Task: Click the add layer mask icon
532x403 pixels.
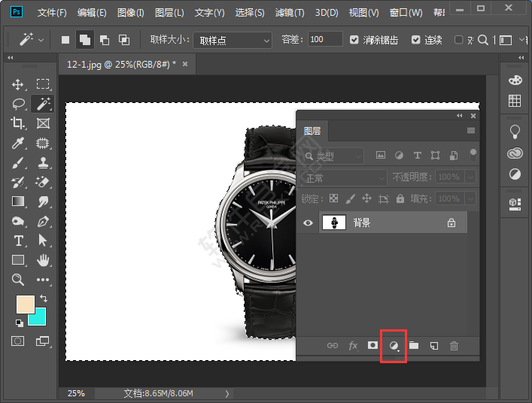Action: [x=372, y=346]
